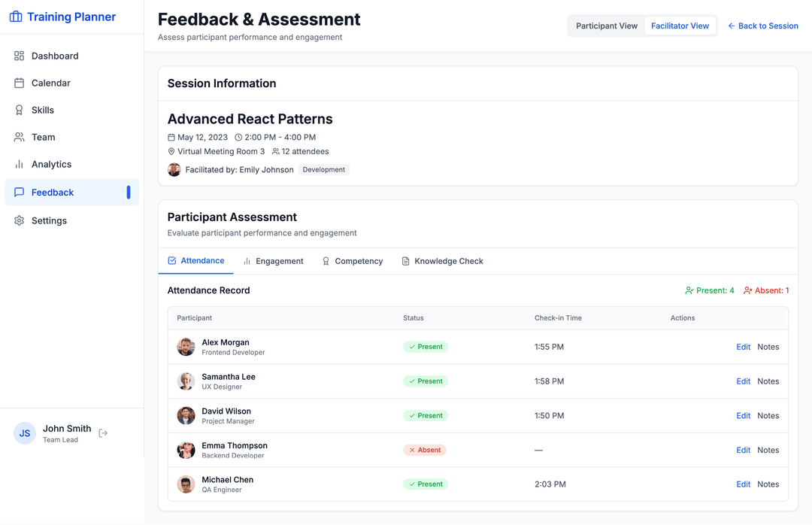
Task: Click Emma Thompson's Absent status badge
Action: pyautogui.click(x=425, y=450)
